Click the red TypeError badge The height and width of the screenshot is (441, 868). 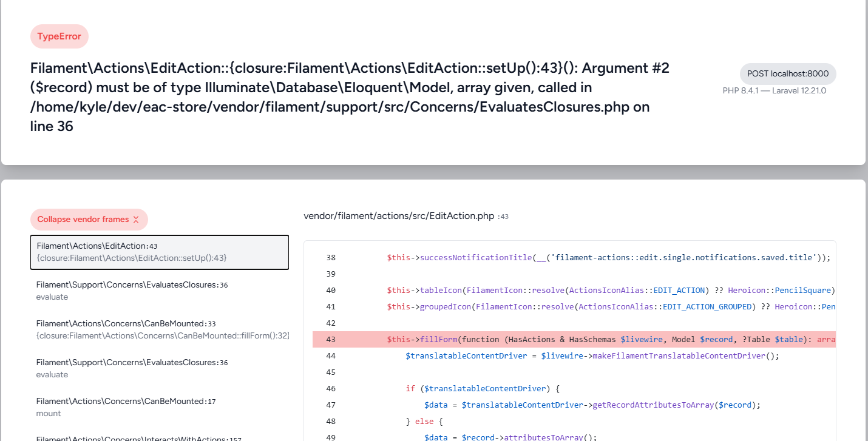click(x=59, y=36)
